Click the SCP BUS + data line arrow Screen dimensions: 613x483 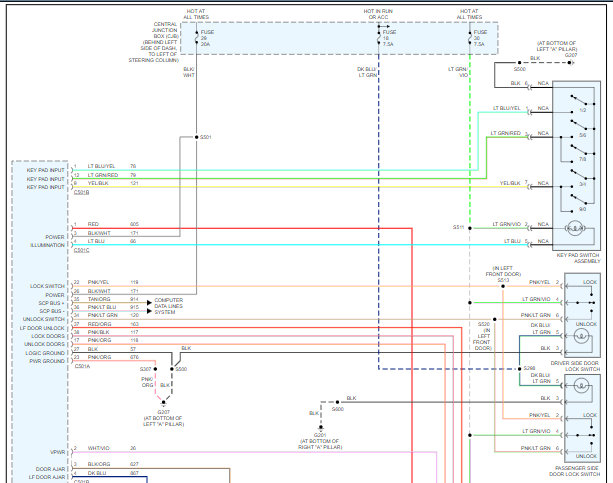tap(149, 299)
